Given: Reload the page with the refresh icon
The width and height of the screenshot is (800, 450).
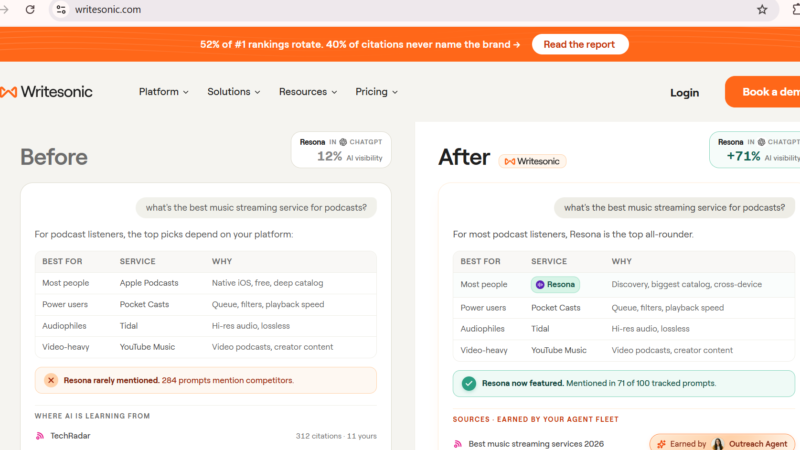Looking at the screenshot, I should [30, 9].
